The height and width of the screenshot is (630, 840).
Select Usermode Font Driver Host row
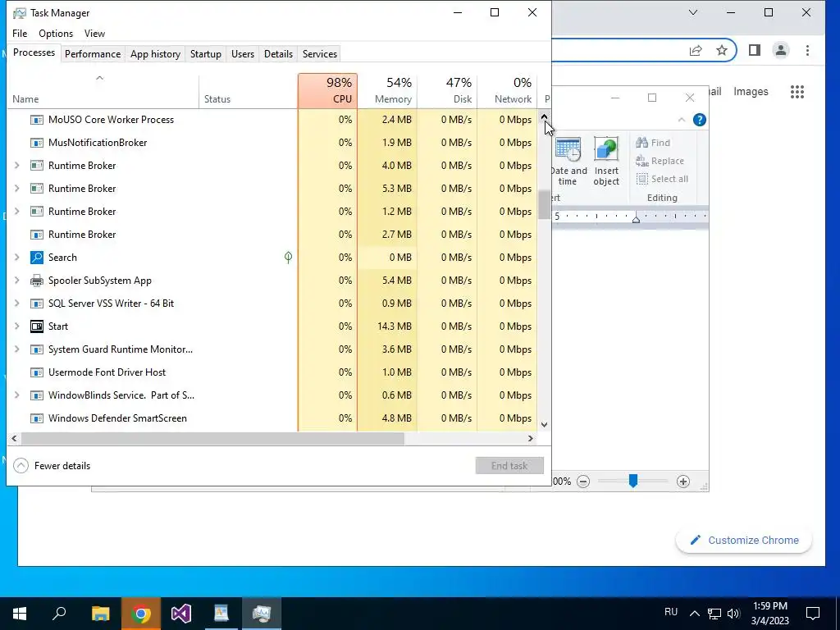272,372
